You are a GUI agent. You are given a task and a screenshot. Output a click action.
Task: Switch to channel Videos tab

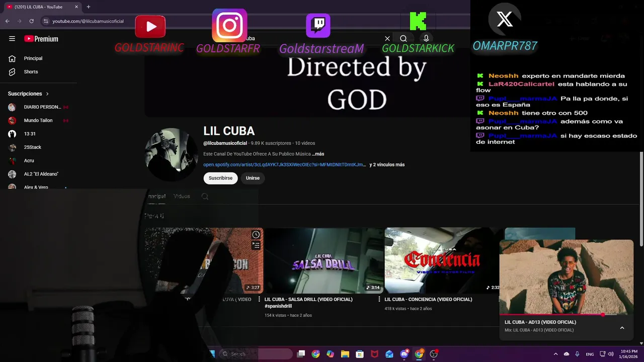(182, 196)
